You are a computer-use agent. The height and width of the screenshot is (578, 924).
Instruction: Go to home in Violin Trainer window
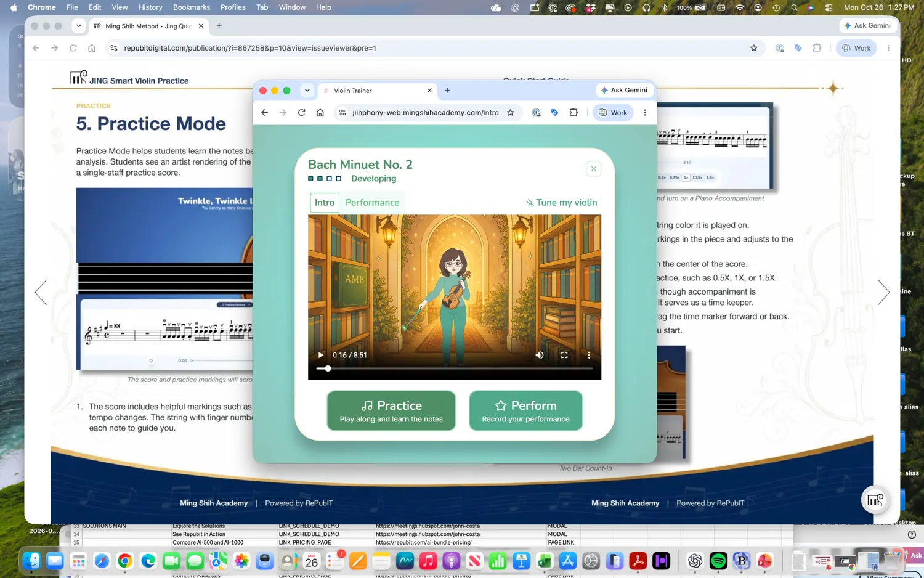(x=320, y=113)
